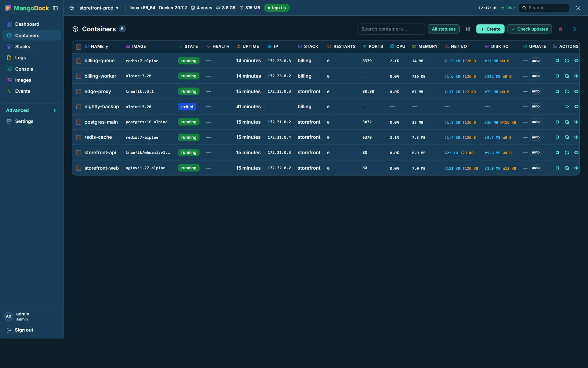The height and width of the screenshot is (368, 588).
Task: Click auto update badge for redis-cache
Action: [536, 137]
